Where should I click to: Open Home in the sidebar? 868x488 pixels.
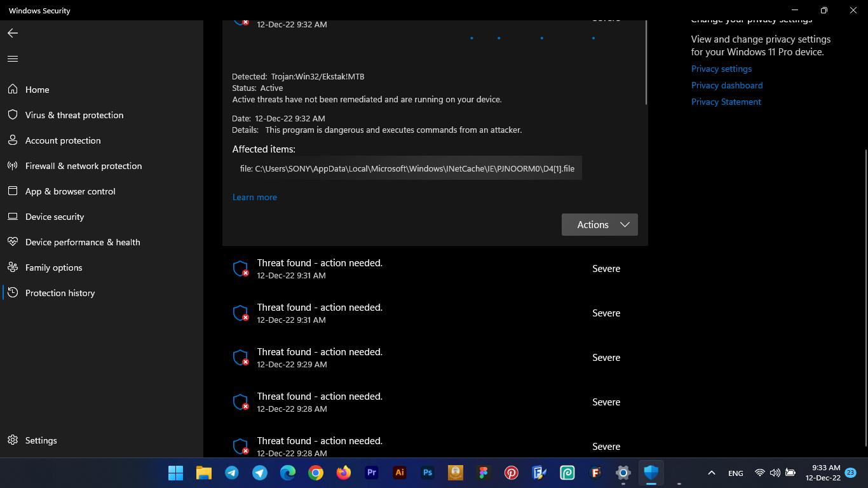[37, 90]
